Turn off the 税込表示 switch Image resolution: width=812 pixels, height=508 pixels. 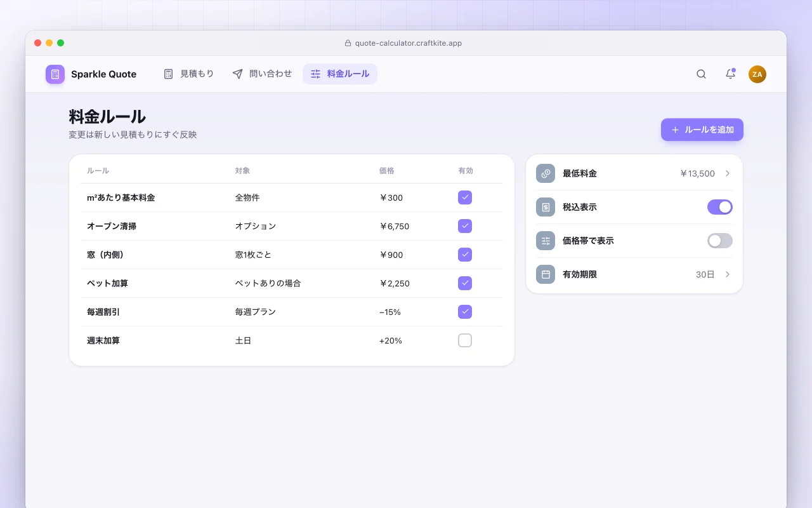click(x=720, y=207)
